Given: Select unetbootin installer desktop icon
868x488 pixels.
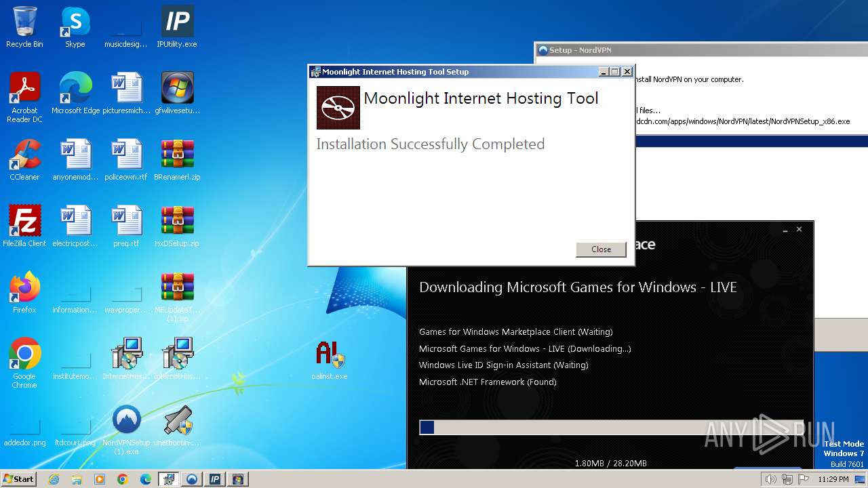Looking at the screenshot, I should point(177,426).
